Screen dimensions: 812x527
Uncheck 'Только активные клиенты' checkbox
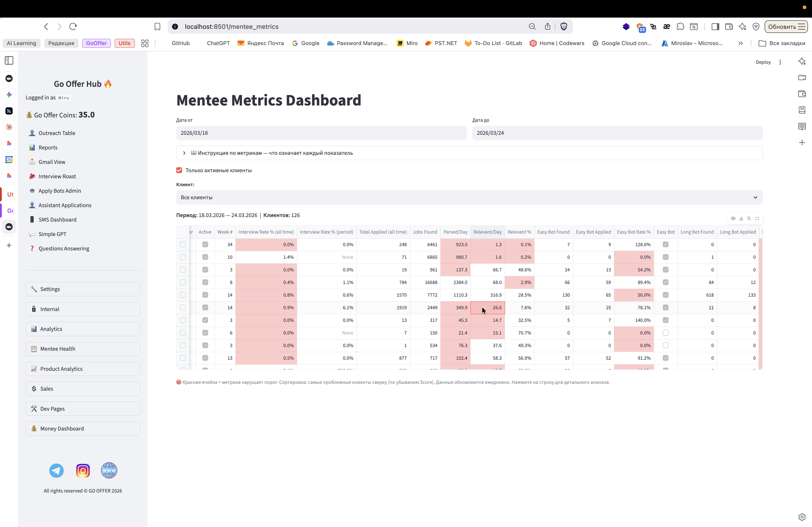pos(179,170)
